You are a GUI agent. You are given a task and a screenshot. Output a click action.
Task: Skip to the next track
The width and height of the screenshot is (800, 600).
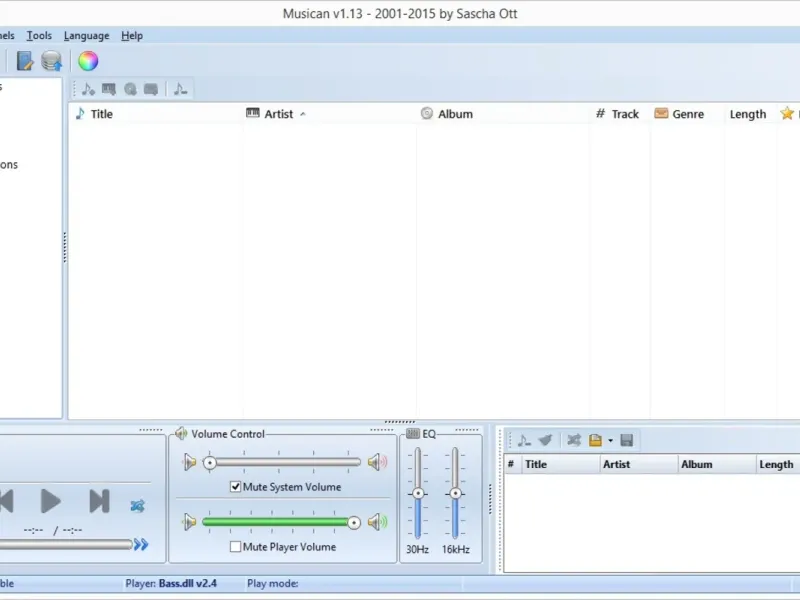point(99,501)
